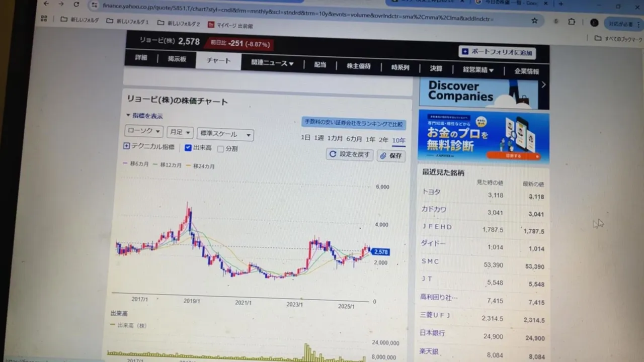Open JFEHD in recently viewed

coord(437,227)
